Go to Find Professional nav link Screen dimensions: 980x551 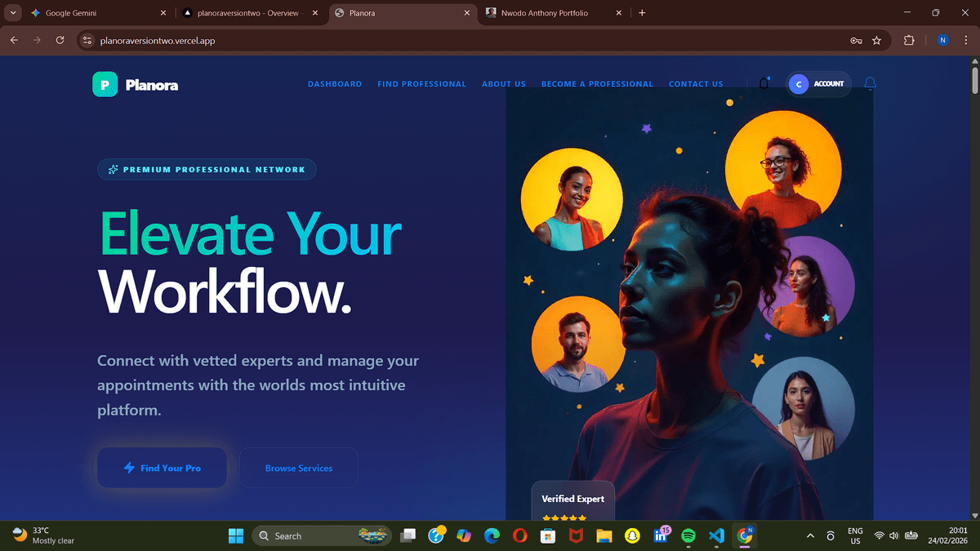pyautogui.click(x=421, y=84)
